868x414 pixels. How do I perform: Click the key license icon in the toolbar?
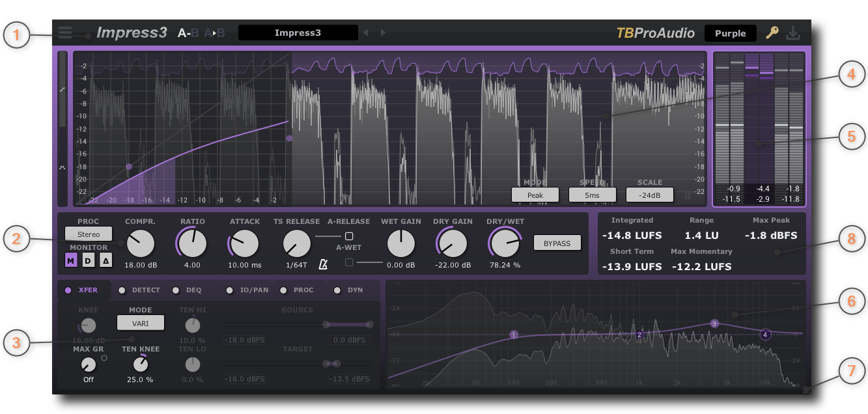click(x=771, y=32)
